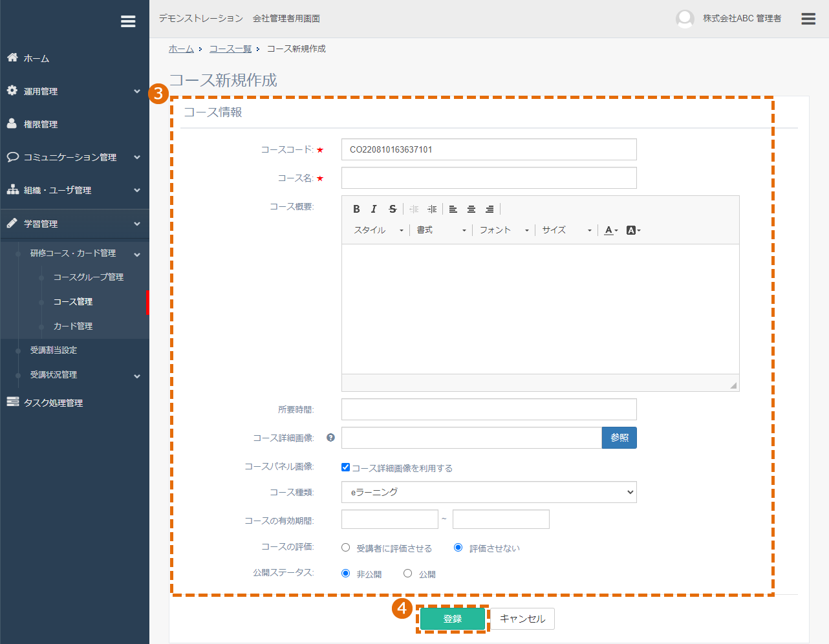The width and height of the screenshot is (829, 644).
Task: Collapse 研修コース・カード管理 submenu
Action: (x=137, y=254)
